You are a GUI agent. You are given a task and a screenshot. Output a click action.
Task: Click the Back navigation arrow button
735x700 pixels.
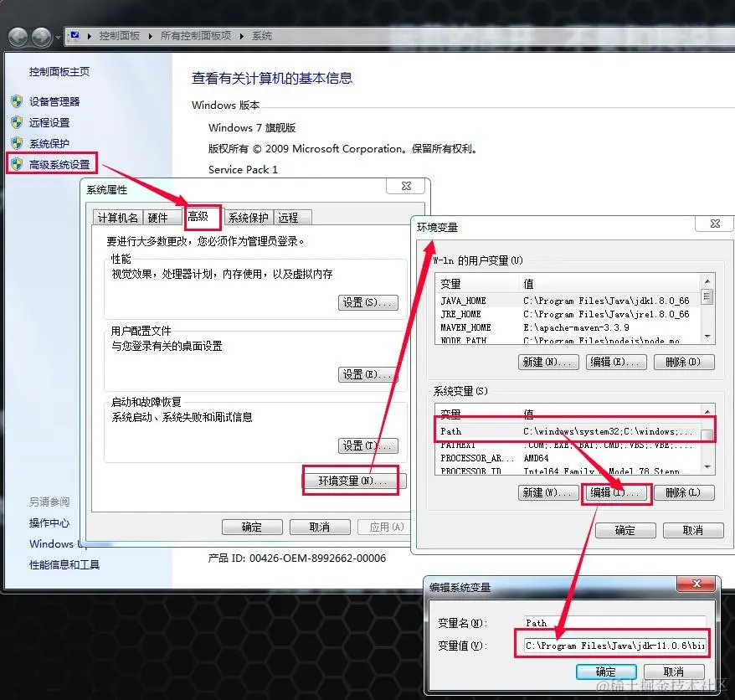[x=18, y=37]
